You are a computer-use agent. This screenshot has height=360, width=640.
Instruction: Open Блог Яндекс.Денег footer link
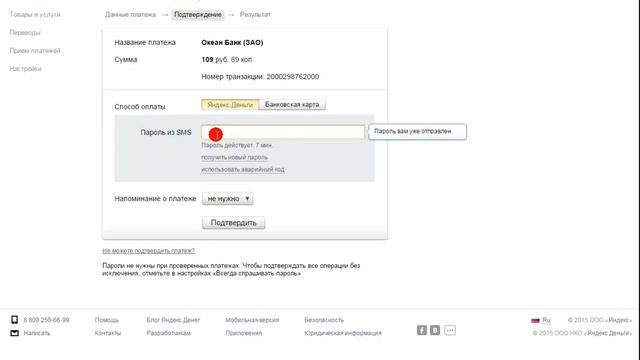tap(173, 320)
